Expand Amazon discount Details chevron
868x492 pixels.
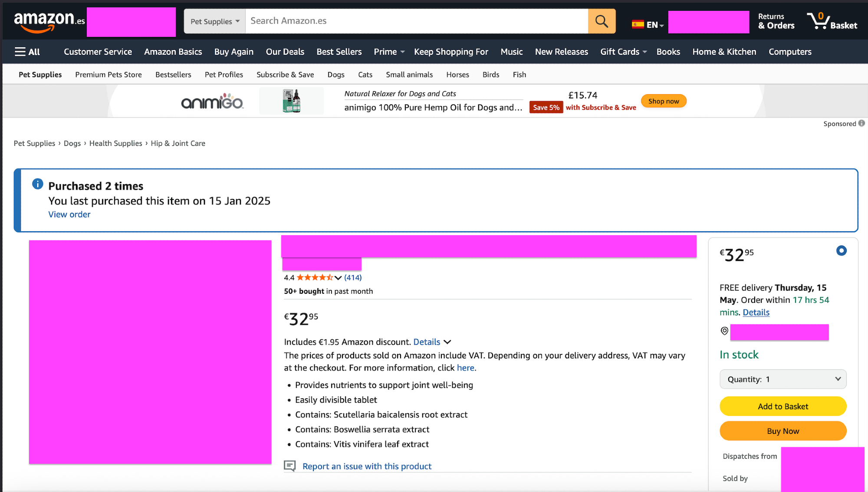click(447, 342)
